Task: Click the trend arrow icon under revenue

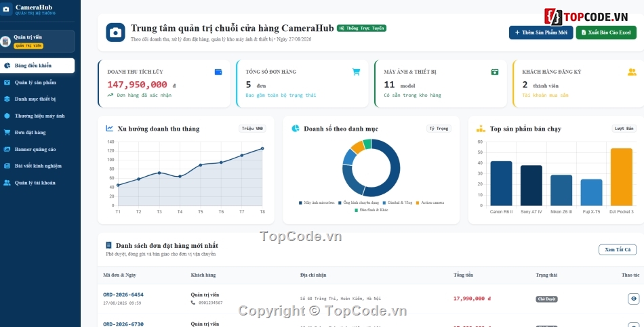Action: (110, 95)
